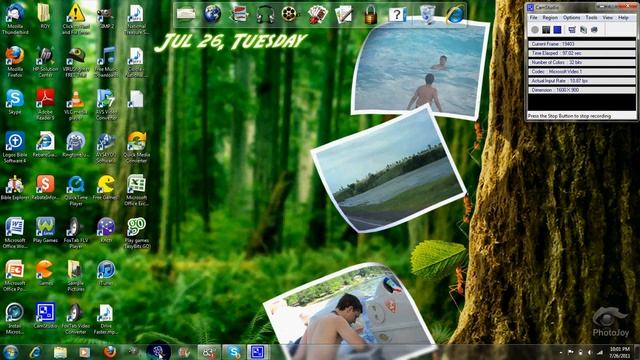Open Adobe Reader 9 shortcut
This screenshot has height=360, width=640.
point(45,104)
